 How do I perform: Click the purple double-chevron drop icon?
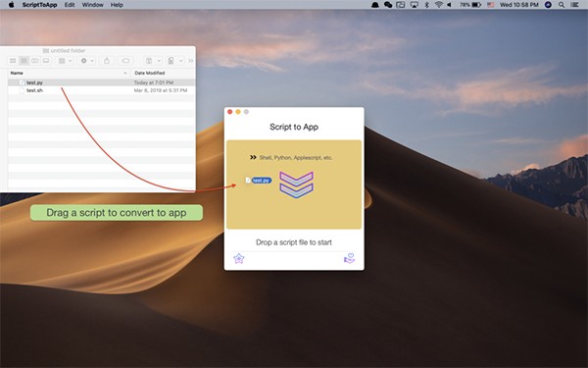(296, 184)
